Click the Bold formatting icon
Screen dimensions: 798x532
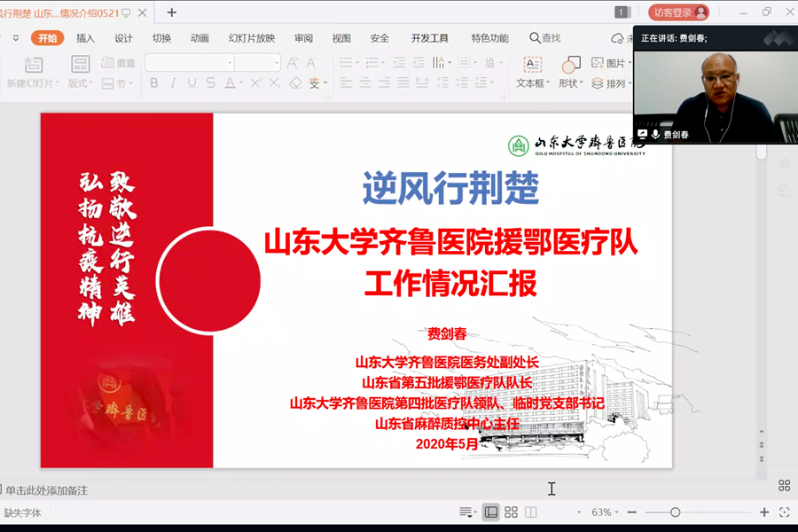click(x=153, y=82)
